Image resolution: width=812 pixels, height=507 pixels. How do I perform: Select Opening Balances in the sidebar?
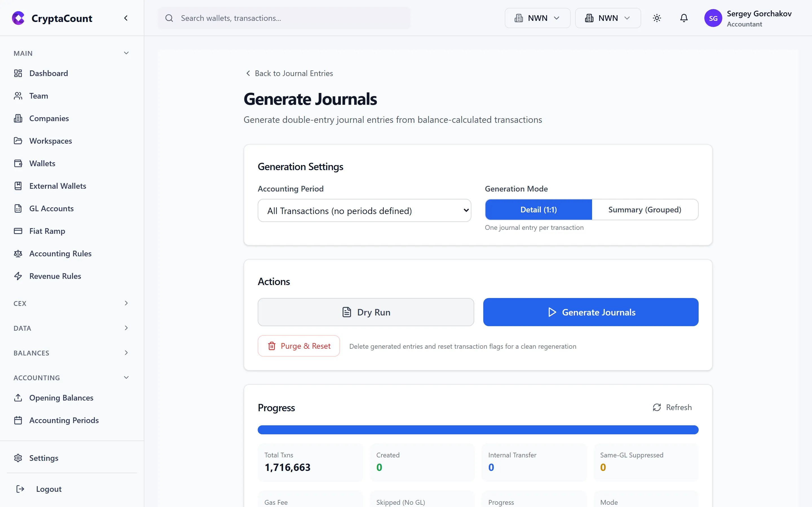pyautogui.click(x=61, y=398)
